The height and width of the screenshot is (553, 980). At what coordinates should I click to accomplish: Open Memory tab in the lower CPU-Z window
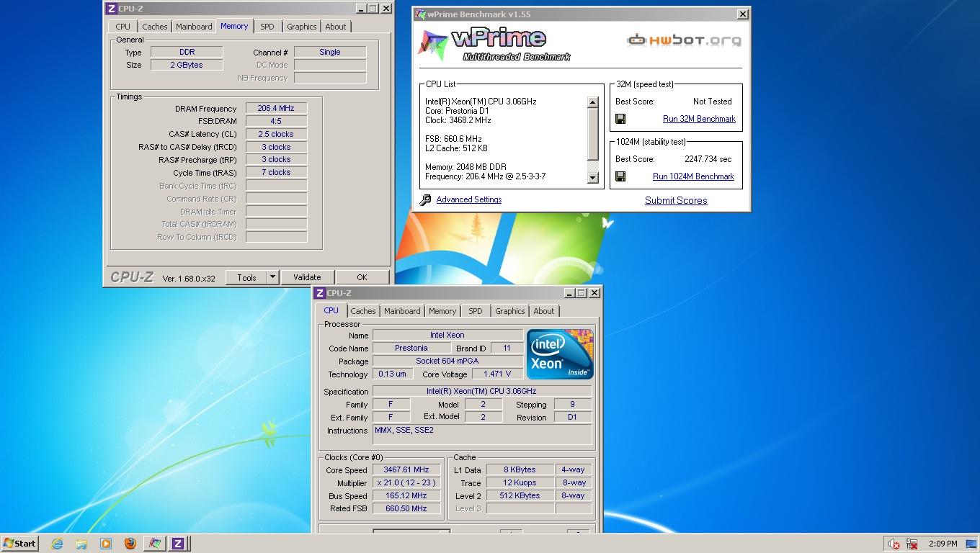[x=442, y=311]
